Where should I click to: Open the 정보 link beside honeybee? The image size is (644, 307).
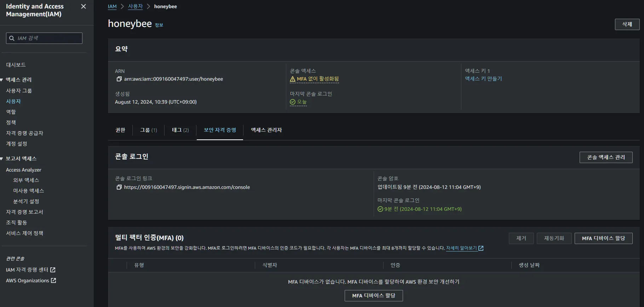159,25
